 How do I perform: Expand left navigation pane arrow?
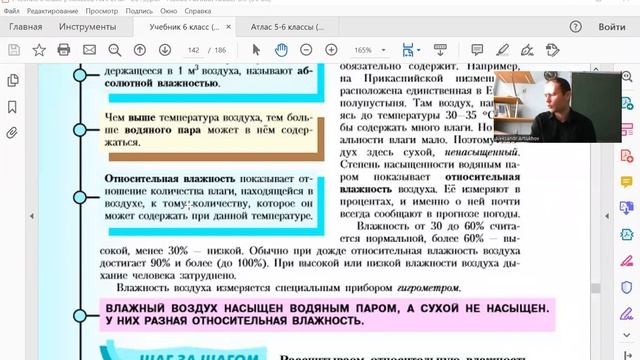click(x=32, y=216)
